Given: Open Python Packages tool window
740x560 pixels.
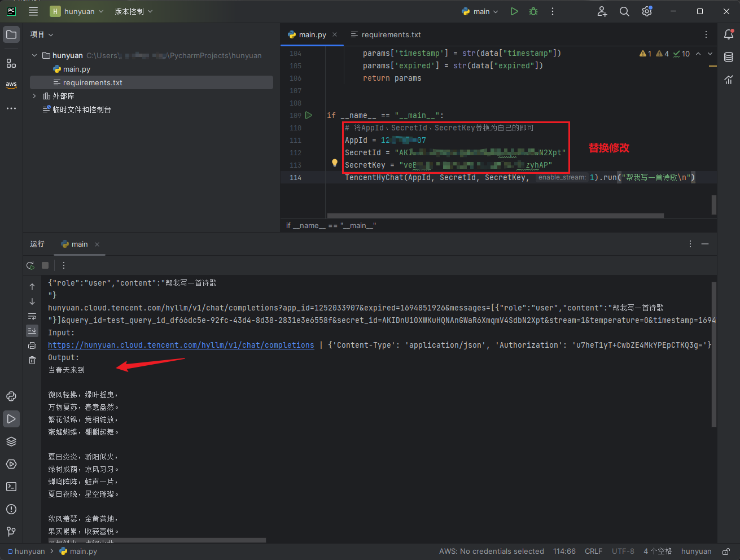Looking at the screenshot, I should [x=11, y=441].
